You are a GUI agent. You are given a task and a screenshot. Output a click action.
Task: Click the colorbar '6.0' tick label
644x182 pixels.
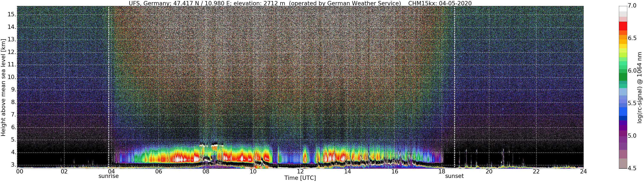632,71
